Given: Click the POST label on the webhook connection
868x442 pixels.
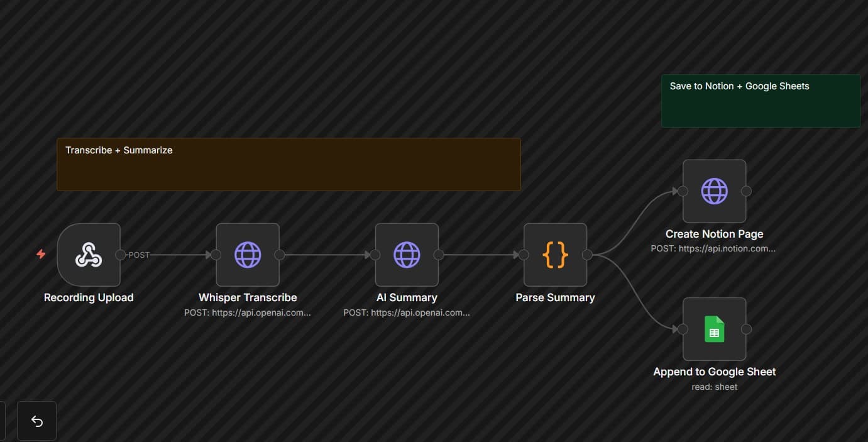Looking at the screenshot, I should coord(139,255).
